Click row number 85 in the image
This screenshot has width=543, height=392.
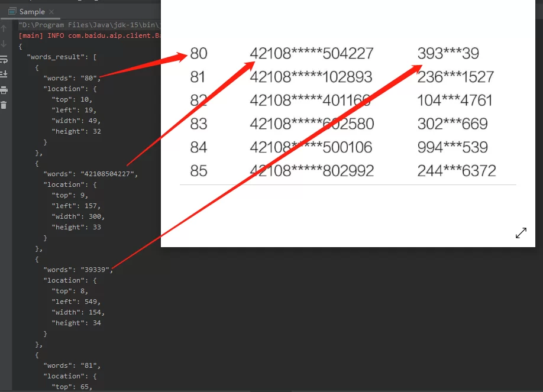click(198, 171)
